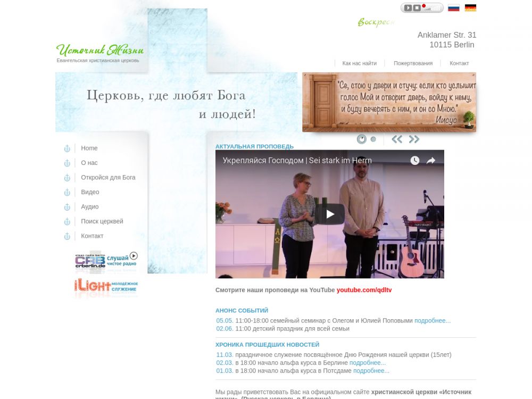Image resolution: width=532 pixels, height=399 pixels.
Task: Open youtube.com/qdltv link
Action: click(364, 290)
